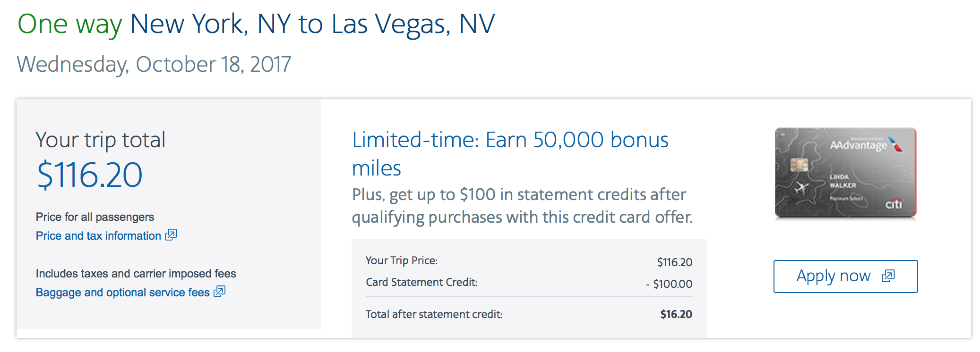Open Baggage and optional service fees link
980x352 pixels.
122,293
